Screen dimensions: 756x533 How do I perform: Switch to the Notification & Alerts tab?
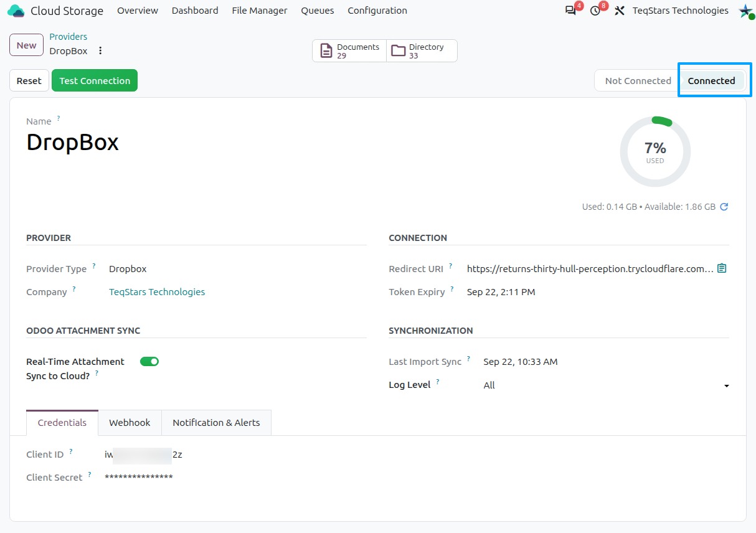[216, 422]
